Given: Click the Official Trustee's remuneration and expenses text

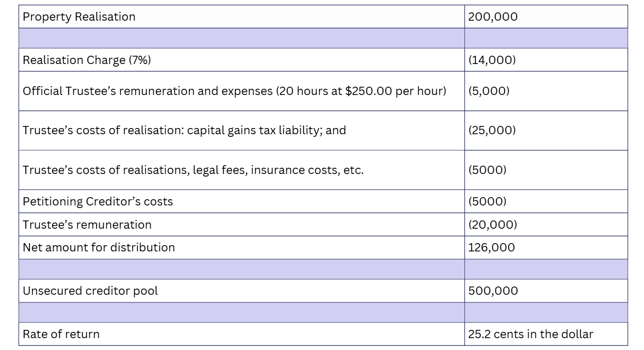Looking at the screenshot, I should pyautogui.click(x=234, y=91).
